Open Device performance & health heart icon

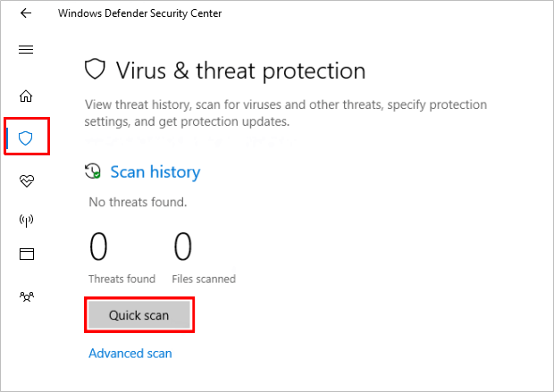point(26,181)
